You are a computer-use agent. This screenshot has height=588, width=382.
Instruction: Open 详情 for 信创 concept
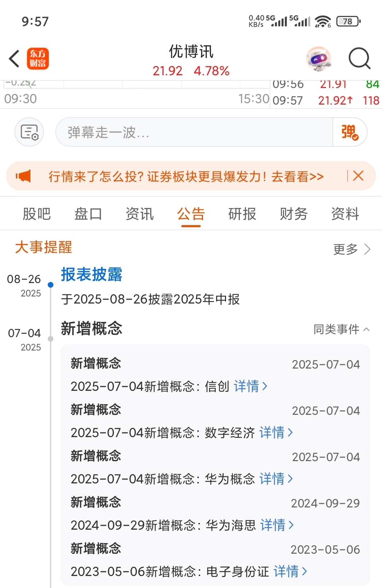[250, 386]
